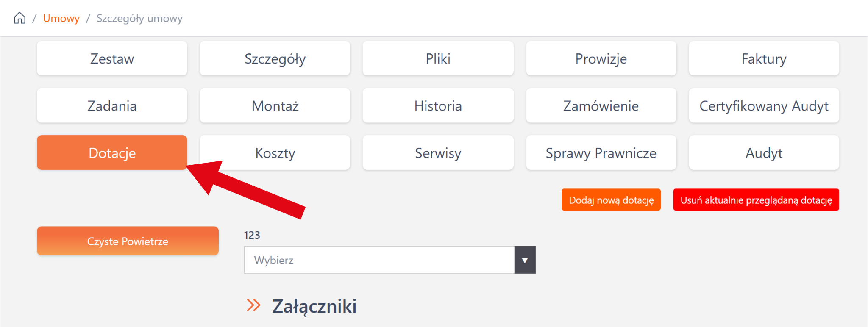868x327 pixels.
Task: Open the Zestaw tab
Action: tap(112, 58)
